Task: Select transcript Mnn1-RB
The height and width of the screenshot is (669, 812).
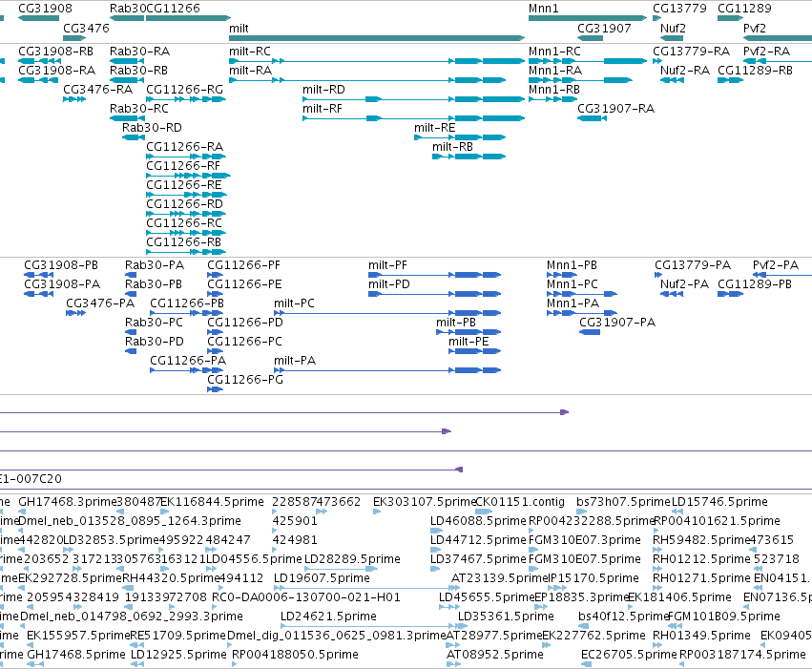Action: tap(553, 99)
